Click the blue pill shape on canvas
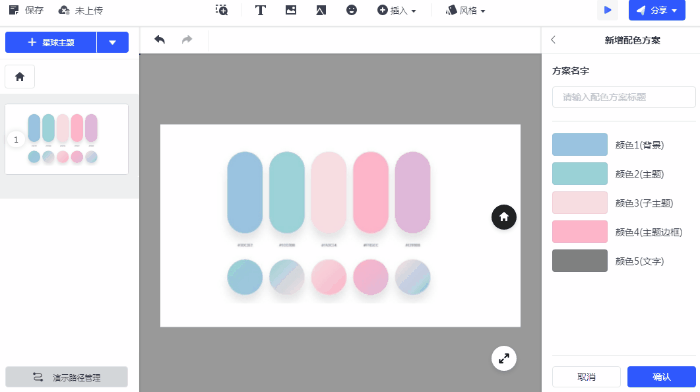This screenshot has height=392, width=700. [x=245, y=192]
